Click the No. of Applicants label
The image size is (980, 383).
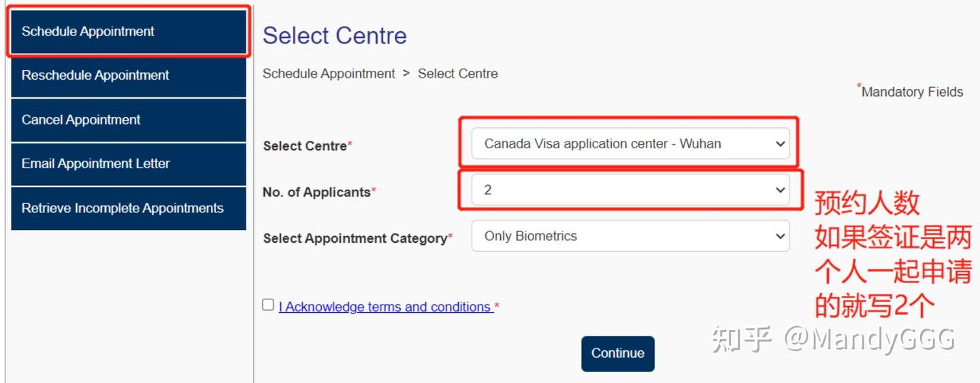(x=316, y=193)
